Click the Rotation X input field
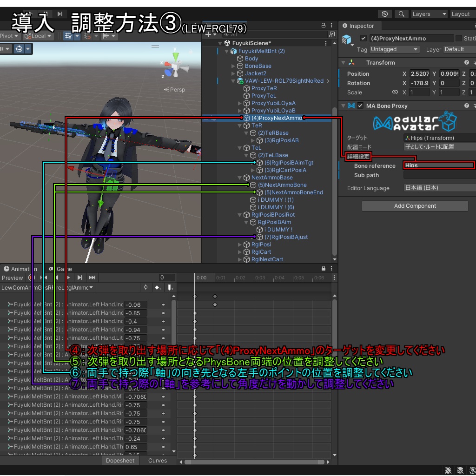The width and height of the screenshot is (476, 476). pos(419,83)
